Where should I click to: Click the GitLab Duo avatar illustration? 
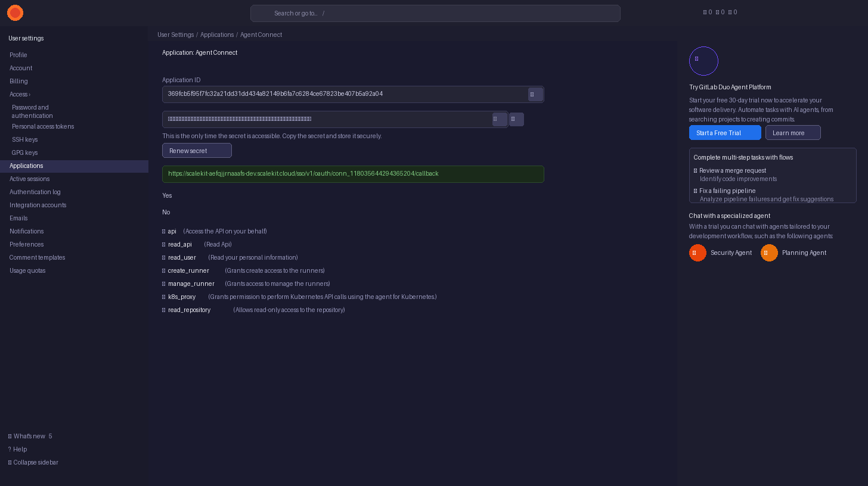(x=703, y=61)
